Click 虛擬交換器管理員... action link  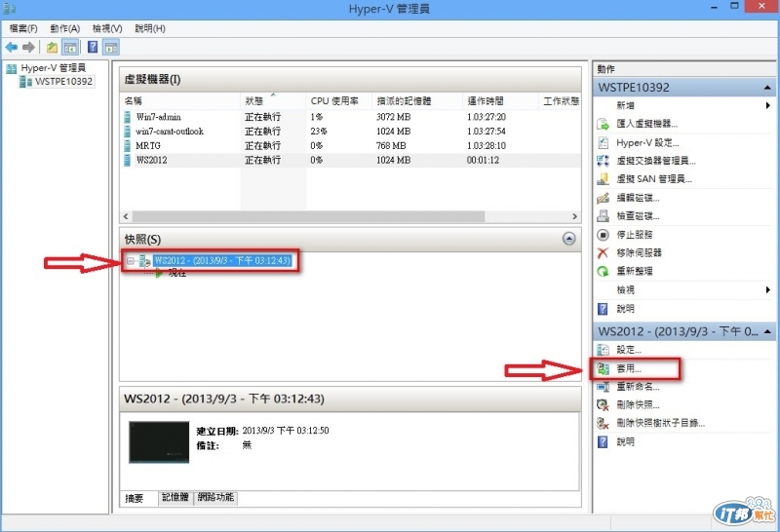[x=656, y=161]
